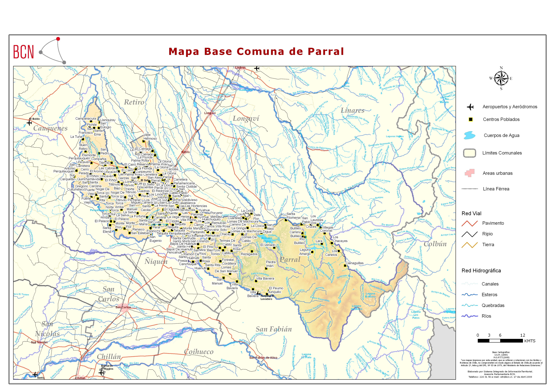Click the BCN logo

39,51
